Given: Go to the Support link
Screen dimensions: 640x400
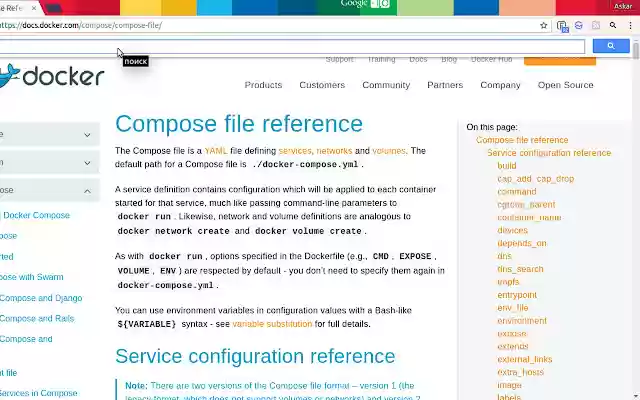Looking at the screenshot, I should [x=339, y=60].
